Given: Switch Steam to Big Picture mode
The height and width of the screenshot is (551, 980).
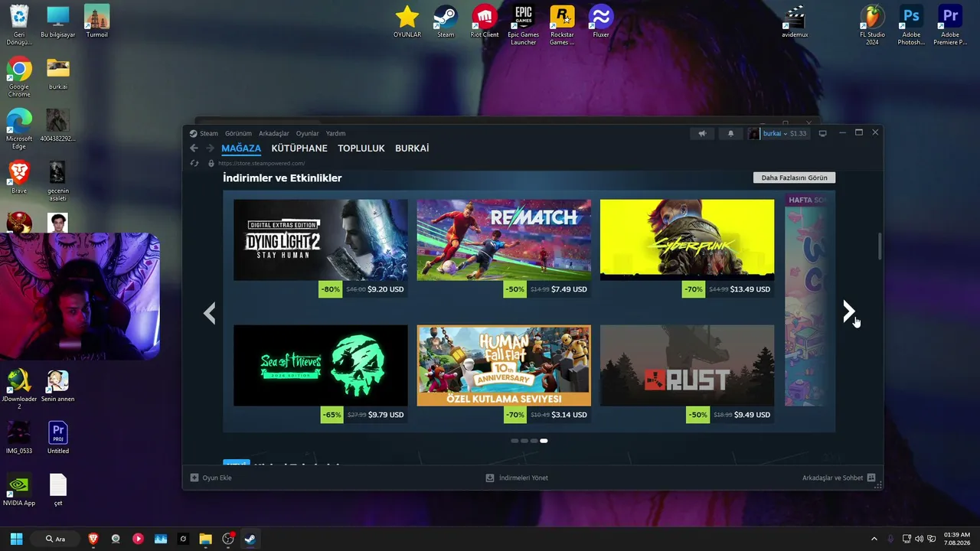Looking at the screenshot, I should [823, 133].
